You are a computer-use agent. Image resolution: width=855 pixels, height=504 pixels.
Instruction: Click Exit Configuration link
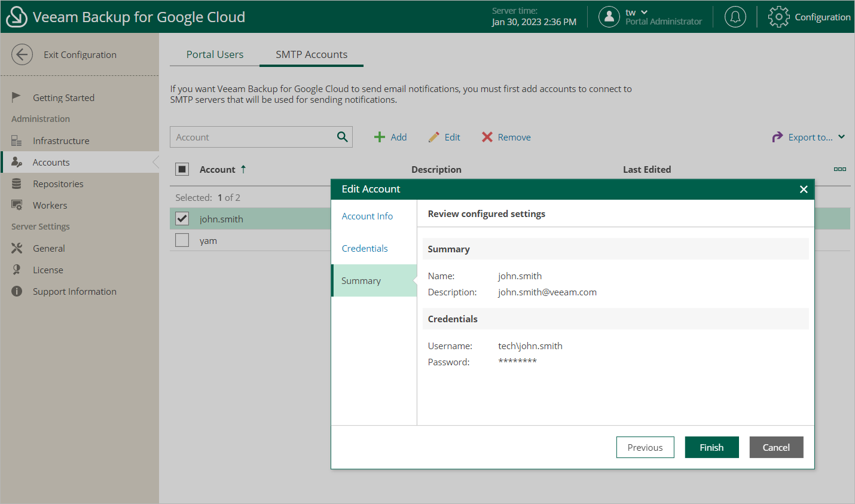coord(80,54)
